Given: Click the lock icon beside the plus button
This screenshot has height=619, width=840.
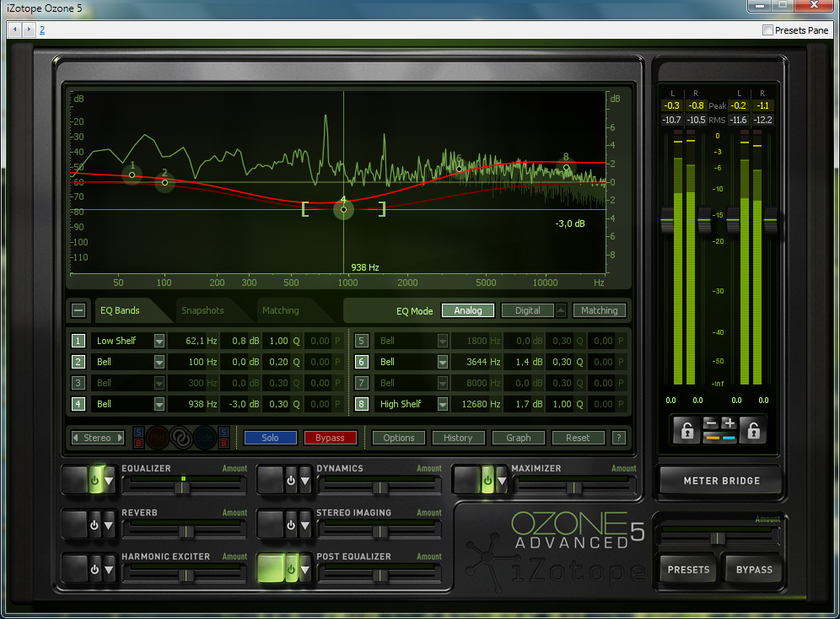Looking at the screenshot, I should (x=753, y=430).
